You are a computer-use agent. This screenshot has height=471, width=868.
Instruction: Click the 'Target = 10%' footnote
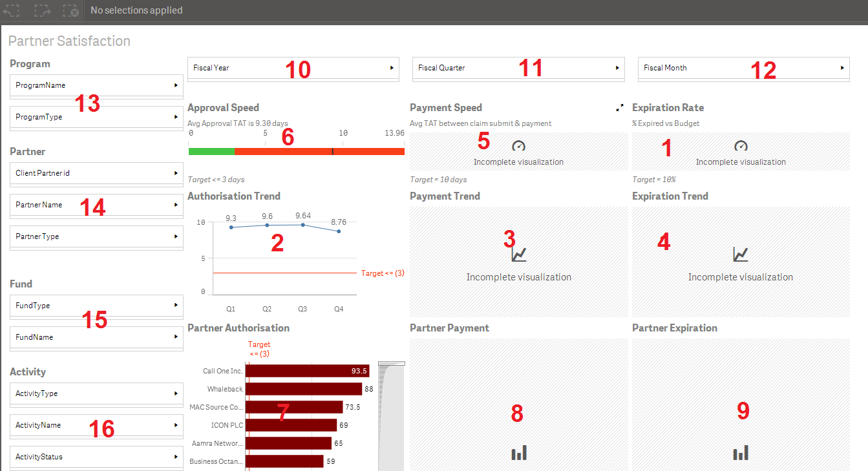[x=654, y=180]
